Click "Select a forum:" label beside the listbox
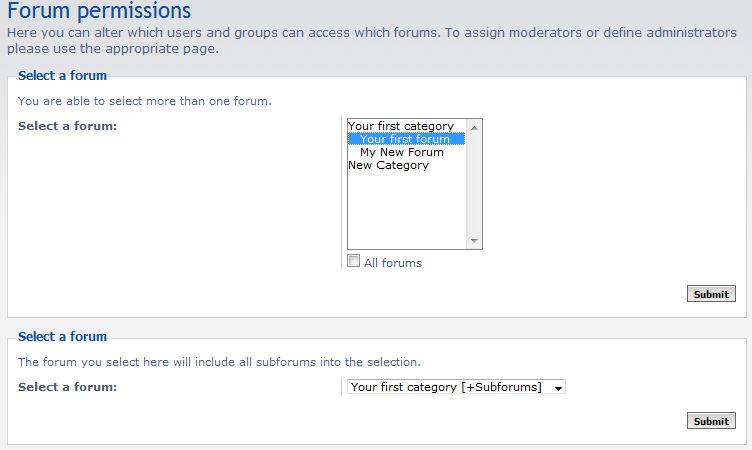 (67, 126)
